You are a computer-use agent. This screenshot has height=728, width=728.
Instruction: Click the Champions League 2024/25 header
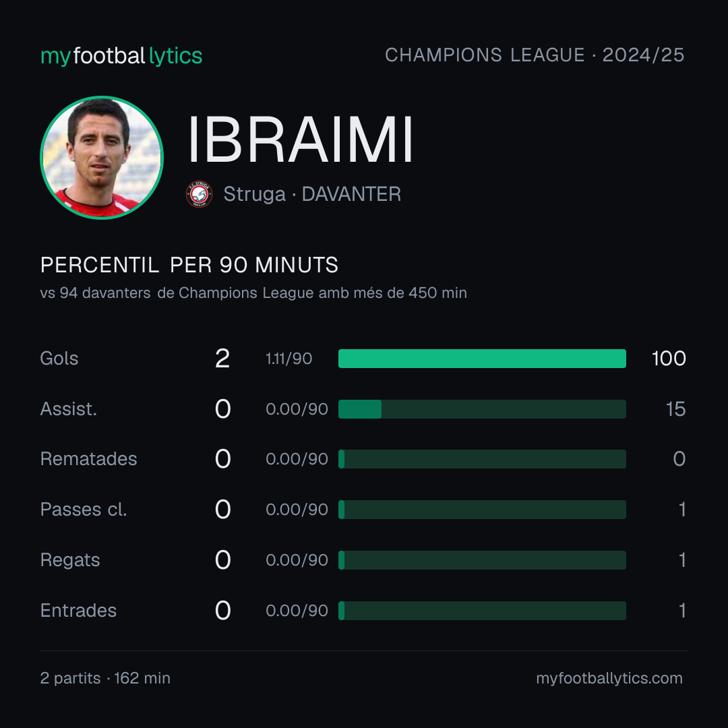(x=535, y=55)
